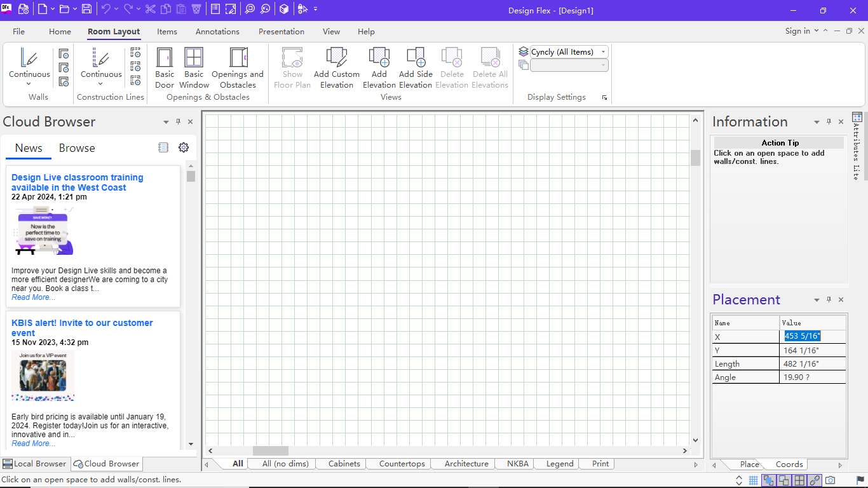Click the top wall-add icon in Walls group
Viewport: 868px width, 488px height.
click(x=64, y=53)
